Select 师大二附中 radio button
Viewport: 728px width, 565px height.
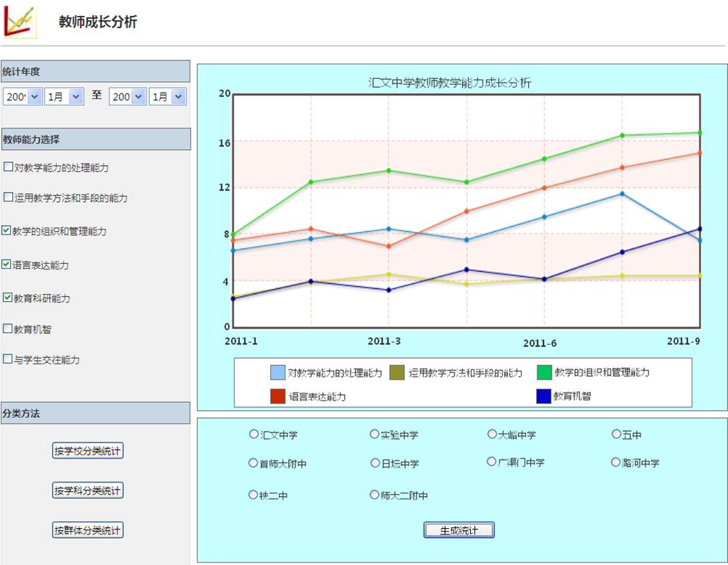(x=375, y=495)
